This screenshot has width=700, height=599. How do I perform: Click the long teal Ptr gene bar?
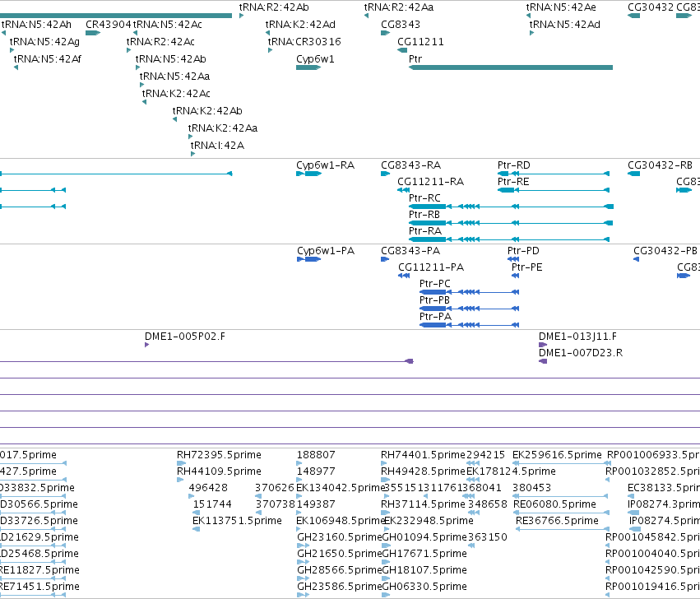point(511,67)
